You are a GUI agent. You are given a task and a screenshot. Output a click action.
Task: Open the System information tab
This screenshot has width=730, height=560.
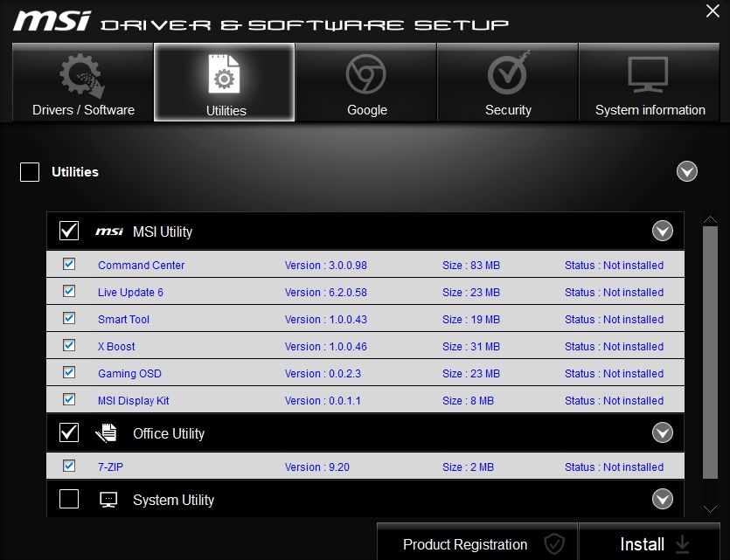649,82
